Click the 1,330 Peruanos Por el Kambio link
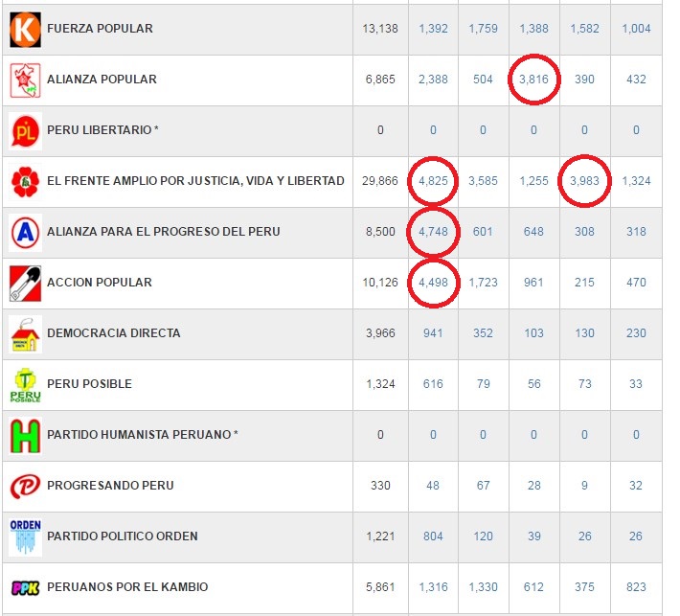Image resolution: width=680 pixels, height=616 pixels. point(483,587)
